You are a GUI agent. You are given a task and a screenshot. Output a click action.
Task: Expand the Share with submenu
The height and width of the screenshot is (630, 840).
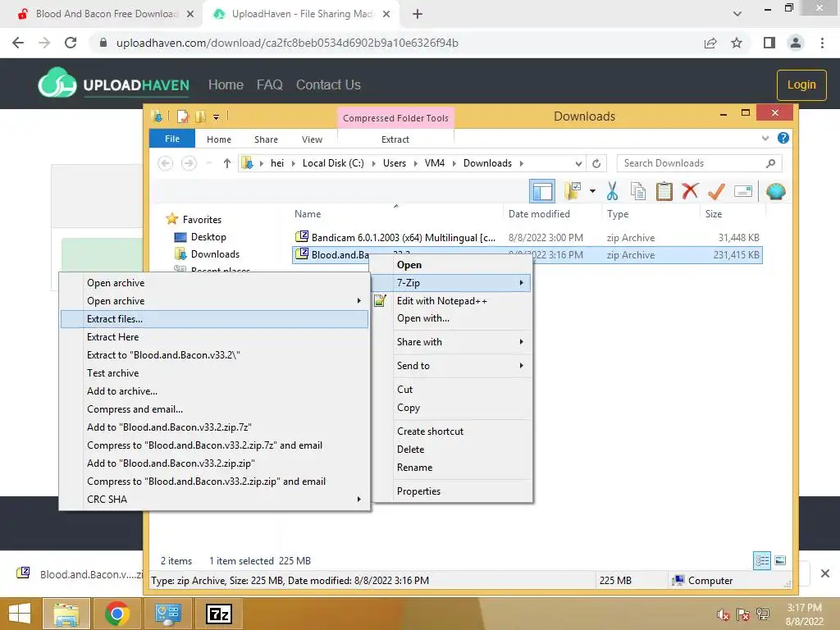click(x=452, y=342)
